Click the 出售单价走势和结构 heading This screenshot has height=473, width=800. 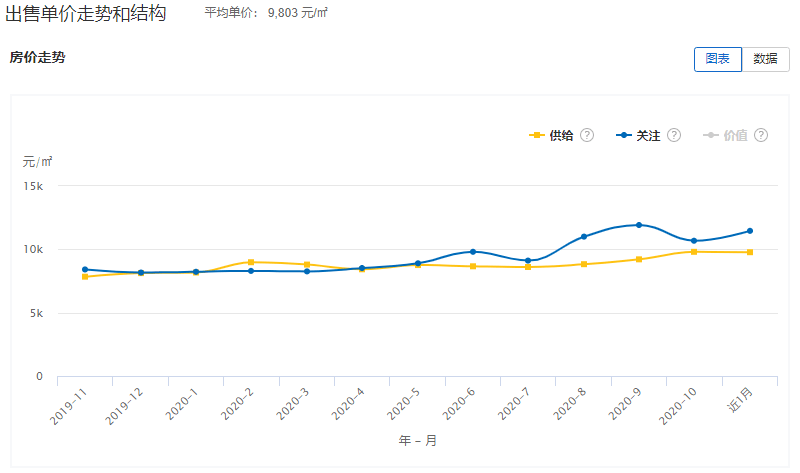click(86, 14)
